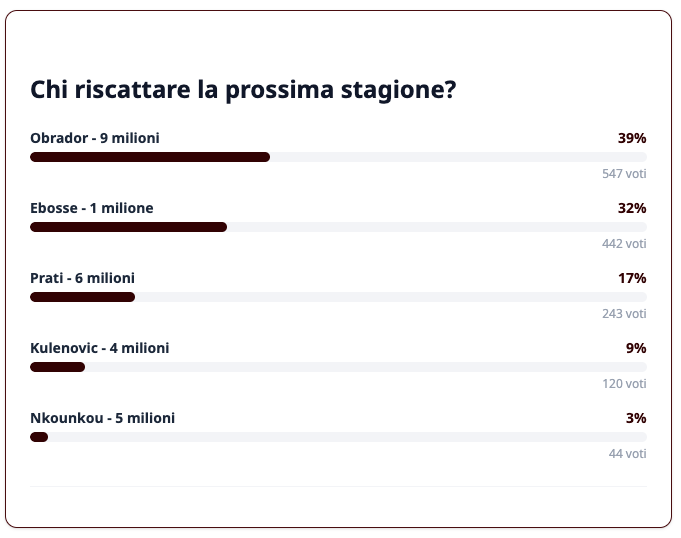
Task: Pick the 'Kulenovic - 4 milioni' option label
Action: pos(100,348)
